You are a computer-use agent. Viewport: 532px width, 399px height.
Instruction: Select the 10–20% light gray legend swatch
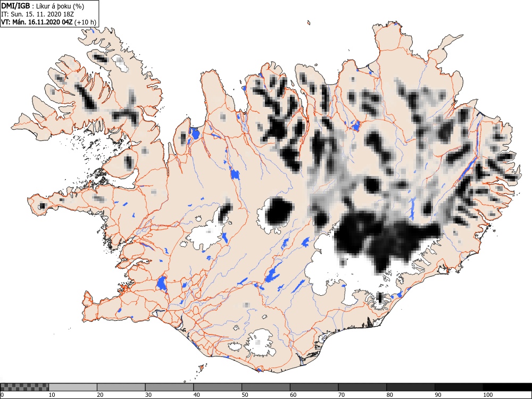pyautogui.click(x=73, y=387)
